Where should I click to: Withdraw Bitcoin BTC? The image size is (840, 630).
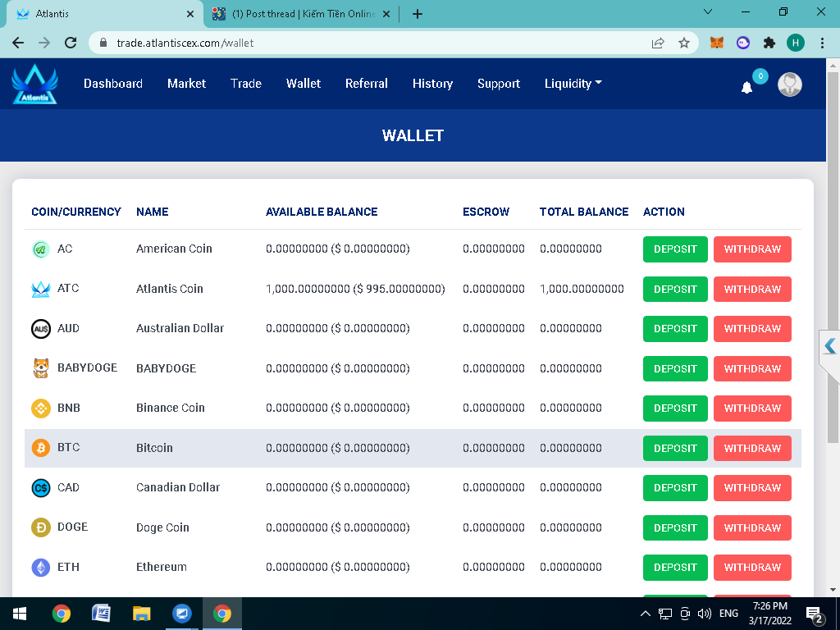click(x=752, y=449)
